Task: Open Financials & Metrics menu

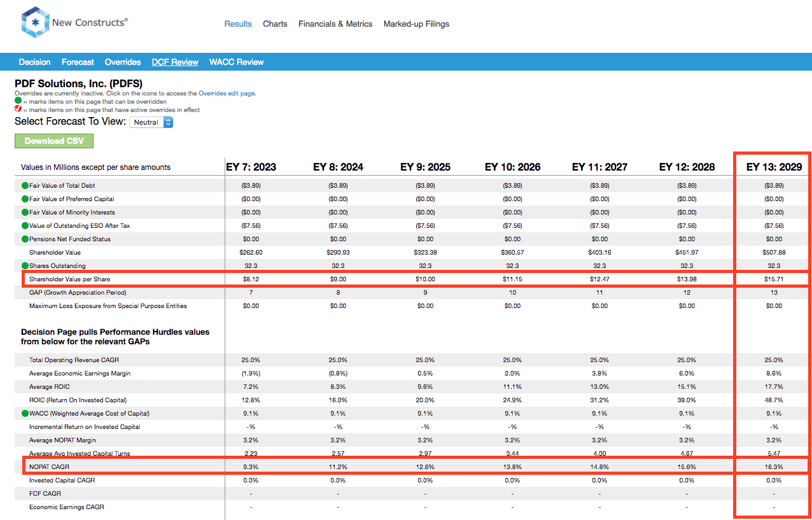Action: (335, 24)
